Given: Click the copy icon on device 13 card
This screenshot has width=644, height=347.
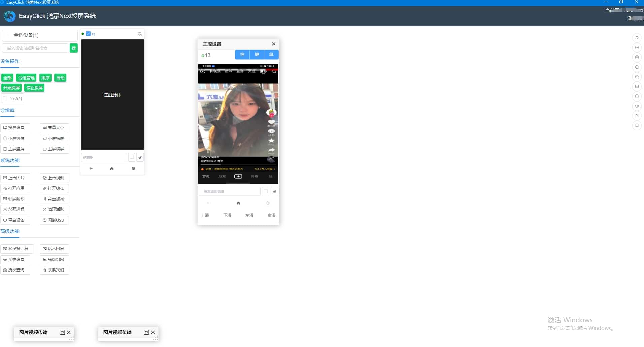Looking at the screenshot, I should pos(140,34).
